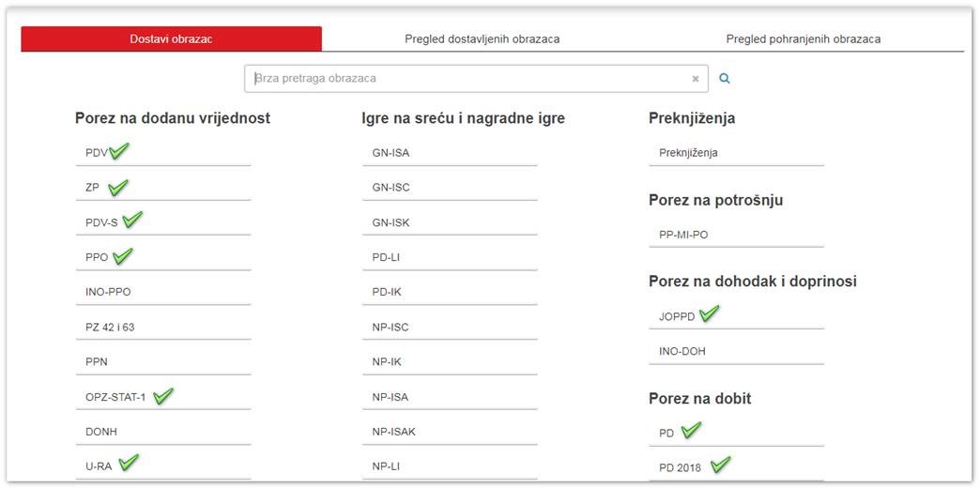Switch to the Dostavi obrazac tab

tap(171, 38)
